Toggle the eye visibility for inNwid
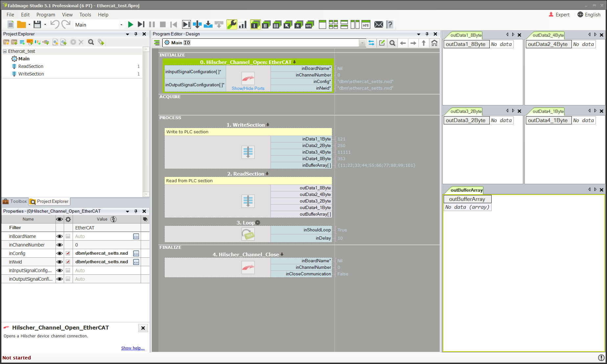The height and width of the screenshot is (364, 607). [59, 262]
